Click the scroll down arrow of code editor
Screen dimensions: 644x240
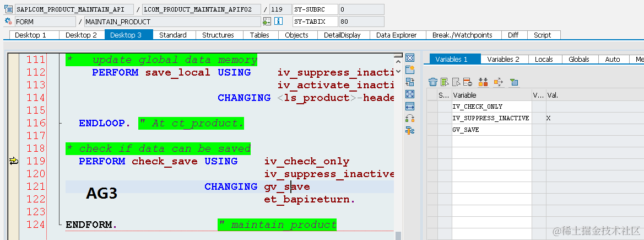pyautogui.click(x=398, y=71)
